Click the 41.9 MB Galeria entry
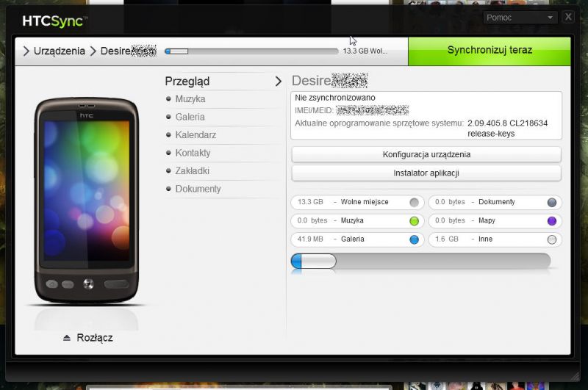The image size is (588, 390). pos(357,239)
